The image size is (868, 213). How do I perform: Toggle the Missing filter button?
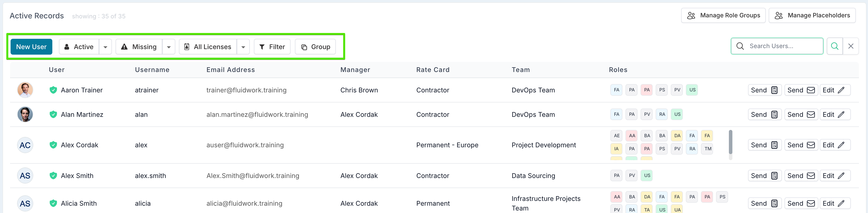point(139,47)
